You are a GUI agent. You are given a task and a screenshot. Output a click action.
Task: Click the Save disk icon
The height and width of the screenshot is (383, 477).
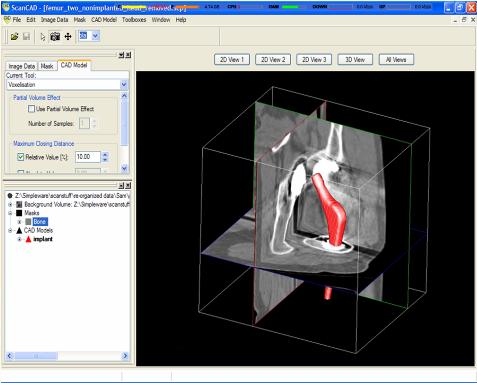pos(26,36)
